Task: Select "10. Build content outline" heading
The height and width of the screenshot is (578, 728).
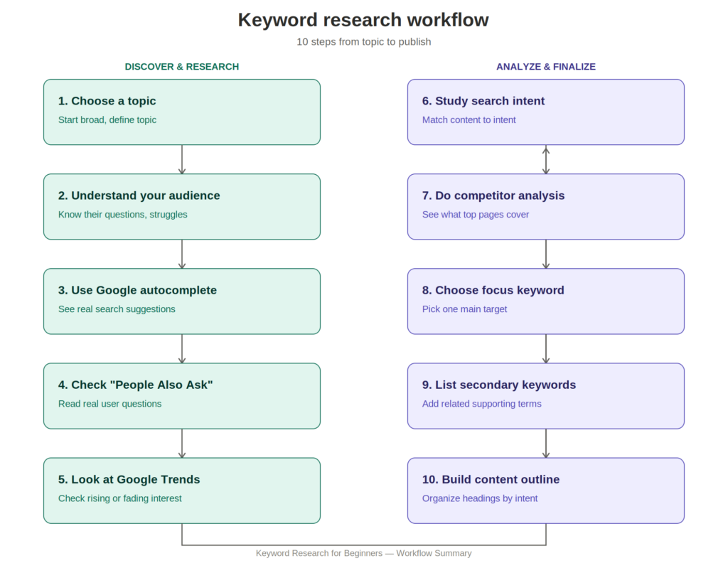Action: click(x=491, y=480)
